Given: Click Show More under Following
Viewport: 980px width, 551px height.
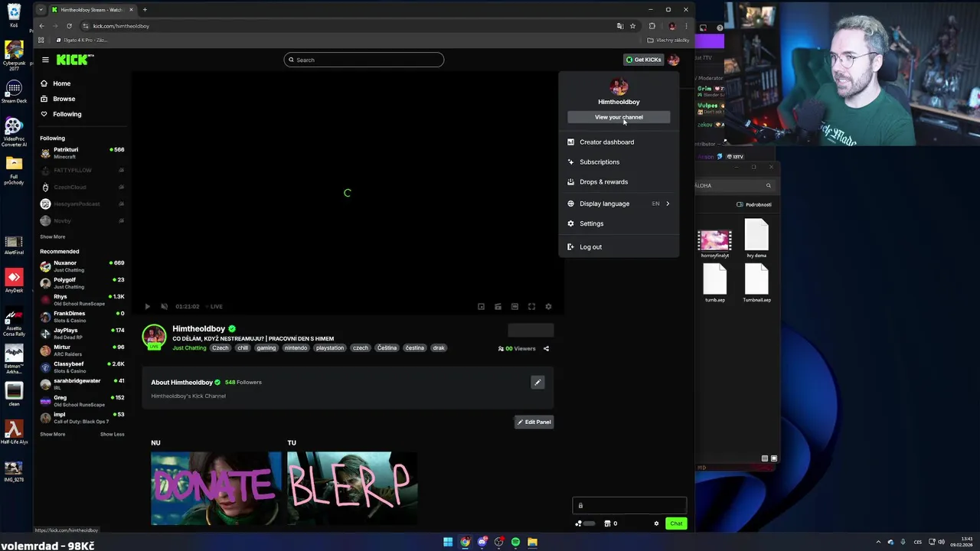Looking at the screenshot, I should click(53, 237).
